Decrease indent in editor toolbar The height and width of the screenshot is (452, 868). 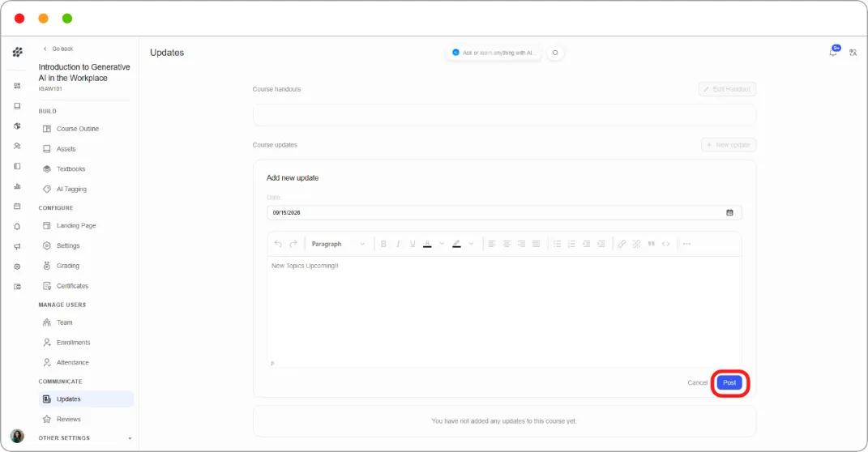point(586,244)
